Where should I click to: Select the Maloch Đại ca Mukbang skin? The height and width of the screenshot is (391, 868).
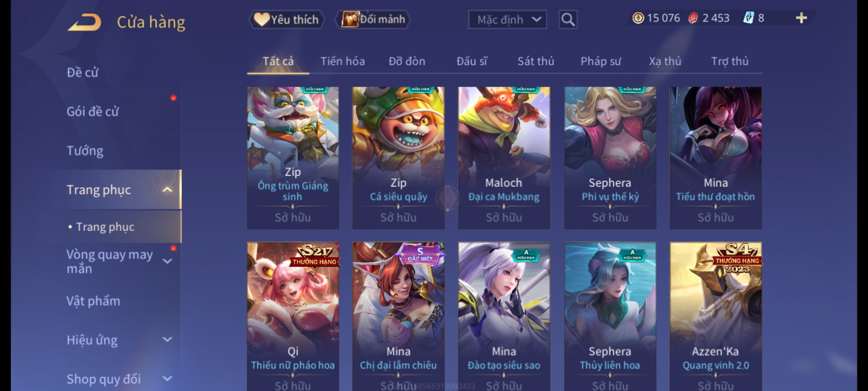tap(504, 158)
